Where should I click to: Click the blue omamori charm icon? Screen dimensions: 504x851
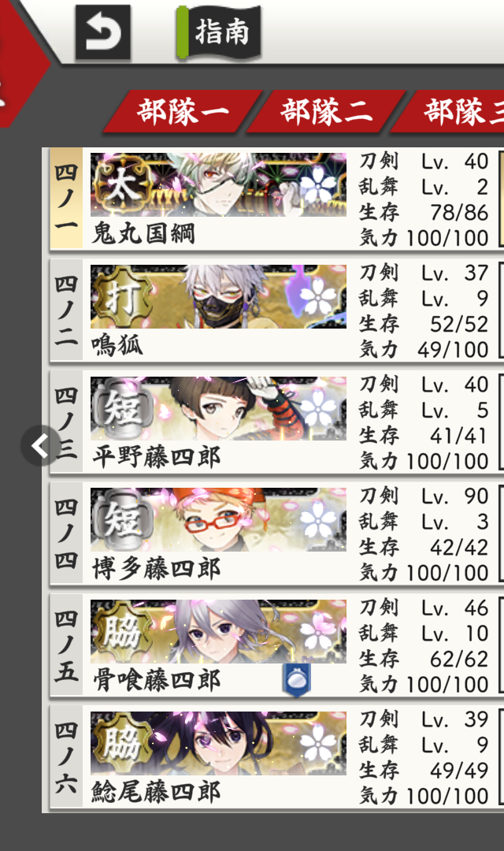click(297, 679)
